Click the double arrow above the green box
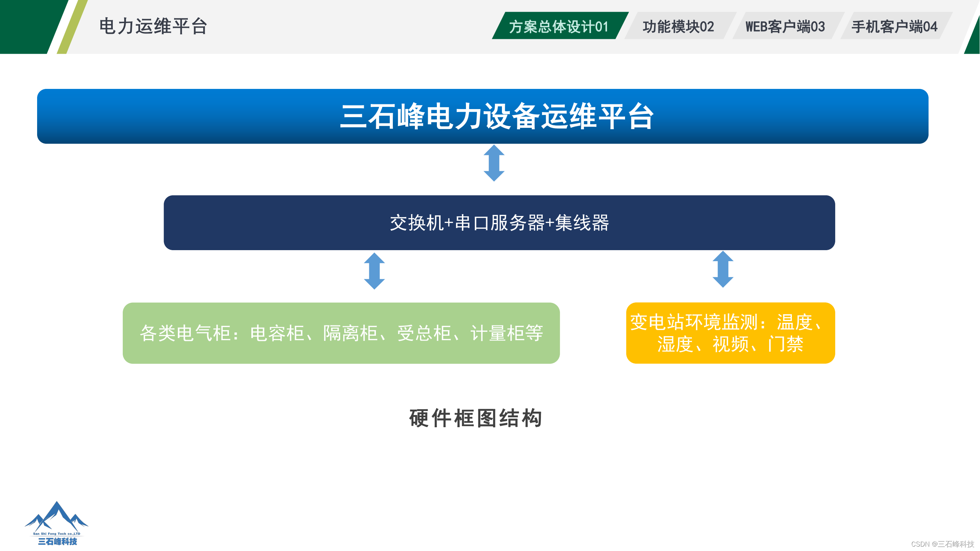Screen dimensions: 980x551 374,271
